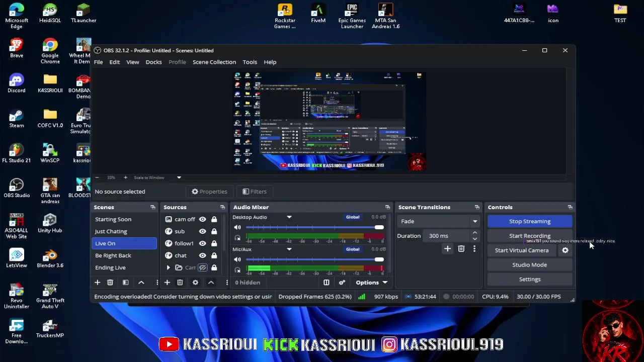Launch Steam from the desktop
This screenshot has height=362, width=644.
click(17, 118)
